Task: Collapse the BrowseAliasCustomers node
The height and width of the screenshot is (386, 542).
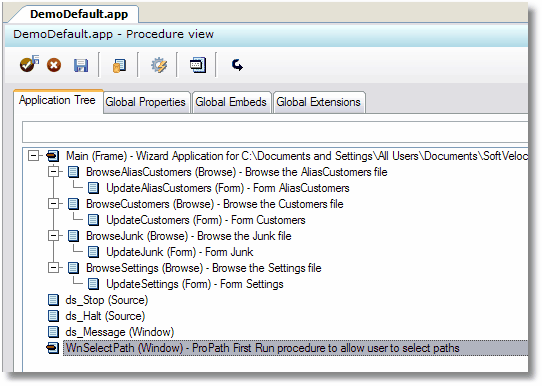Action: [x=54, y=172]
